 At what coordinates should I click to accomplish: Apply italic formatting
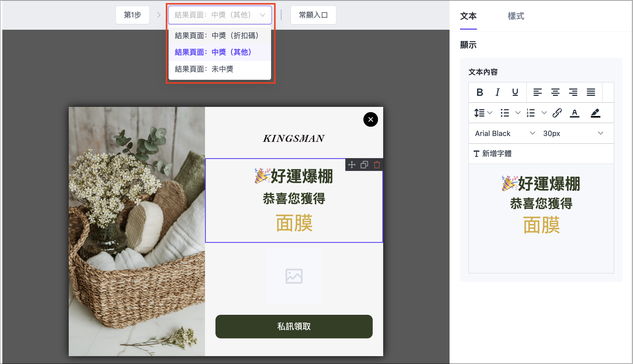click(x=497, y=92)
